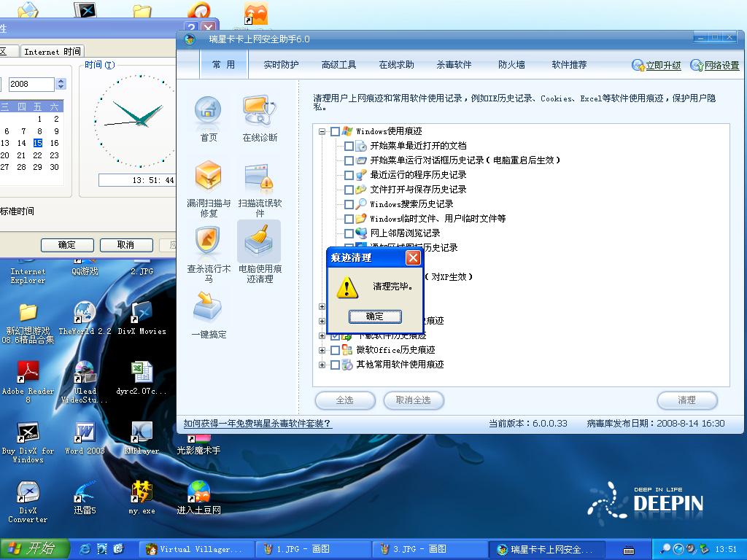Image resolution: width=747 pixels, height=560 pixels.
Task: Confirm the 痕迹清理 dialog with 确定
Action: 375,316
